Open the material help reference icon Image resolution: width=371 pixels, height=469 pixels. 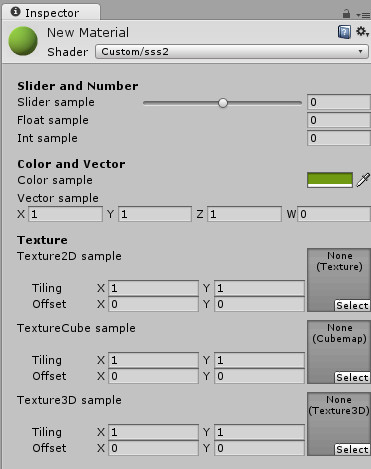[344, 32]
